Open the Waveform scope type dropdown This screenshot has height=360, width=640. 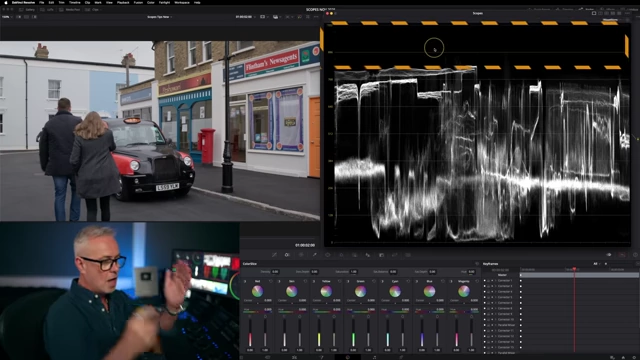[611, 19]
